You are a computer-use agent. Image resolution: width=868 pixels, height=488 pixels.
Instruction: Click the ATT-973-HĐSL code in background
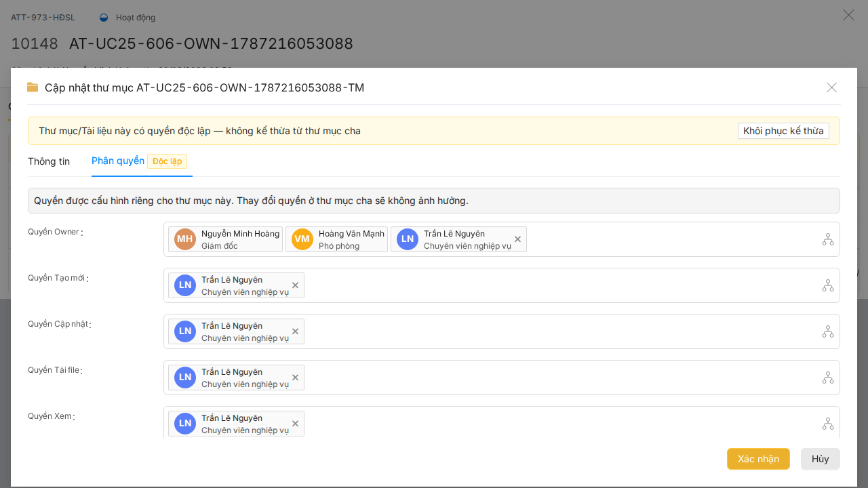[x=43, y=17]
